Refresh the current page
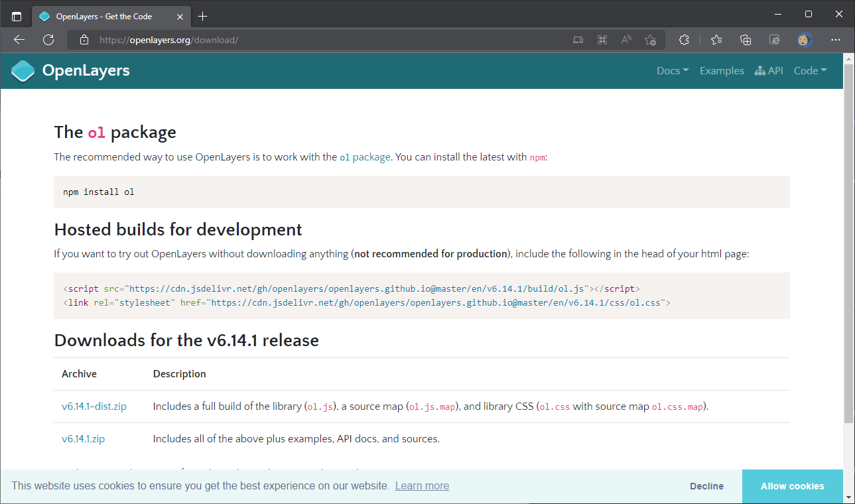This screenshot has width=855, height=504. tap(48, 40)
